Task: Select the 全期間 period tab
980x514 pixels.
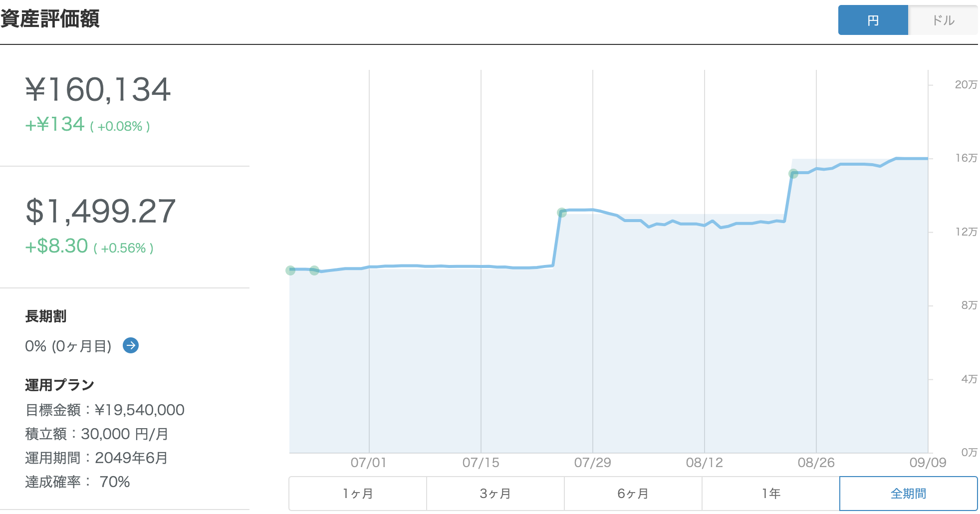Action: 909,494
